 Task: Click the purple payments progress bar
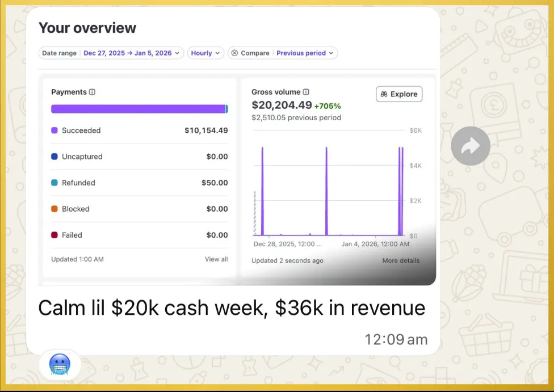coord(140,109)
